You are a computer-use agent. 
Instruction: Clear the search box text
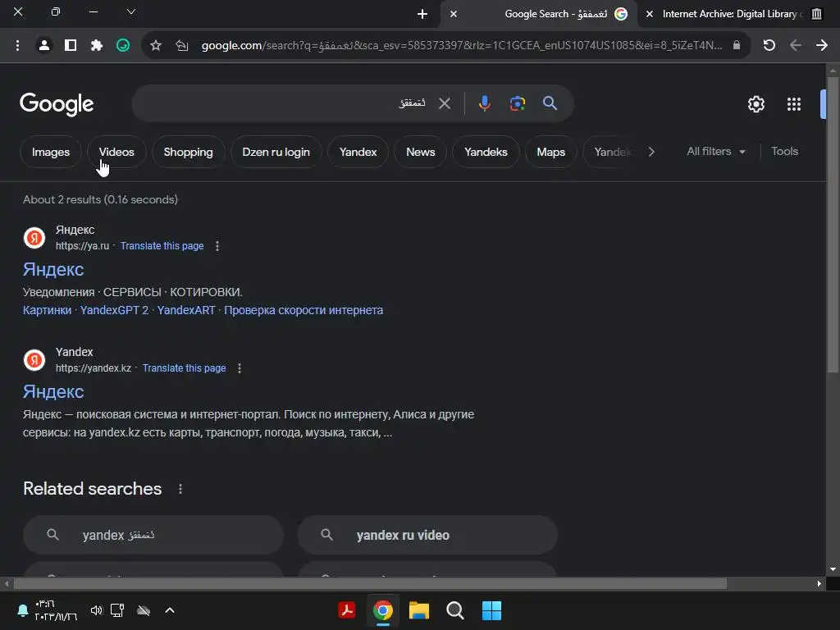[445, 103]
